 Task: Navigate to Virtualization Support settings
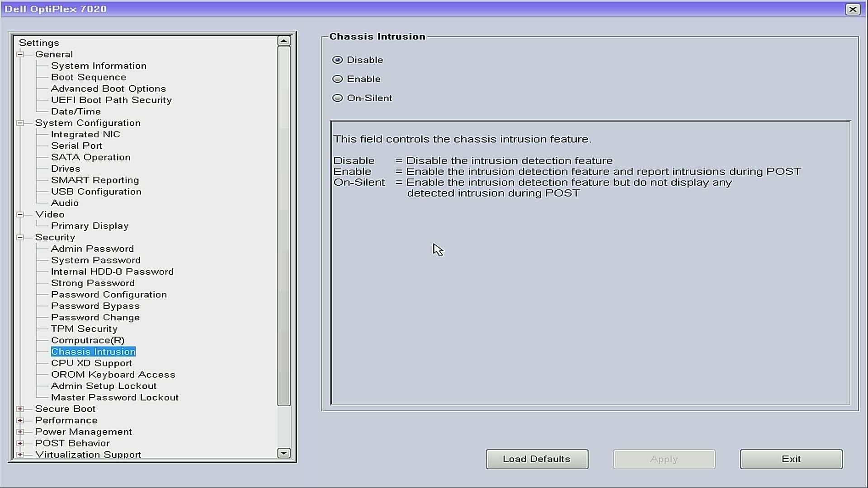pyautogui.click(x=88, y=454)
